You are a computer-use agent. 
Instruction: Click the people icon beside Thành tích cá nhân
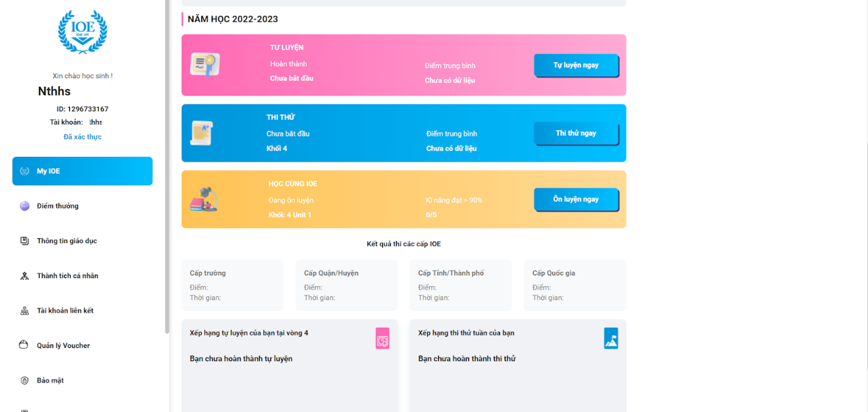click(x=25, y=276)
